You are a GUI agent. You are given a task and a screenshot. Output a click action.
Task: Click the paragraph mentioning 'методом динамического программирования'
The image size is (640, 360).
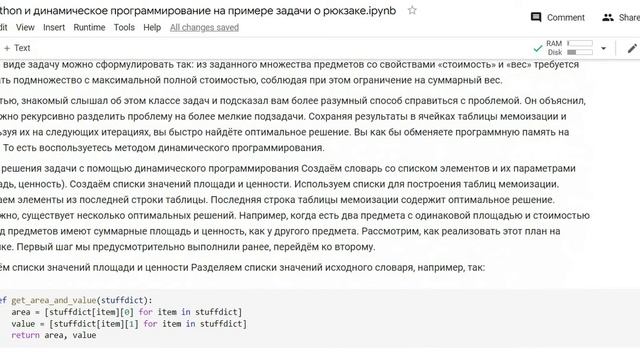click(293, 124)
